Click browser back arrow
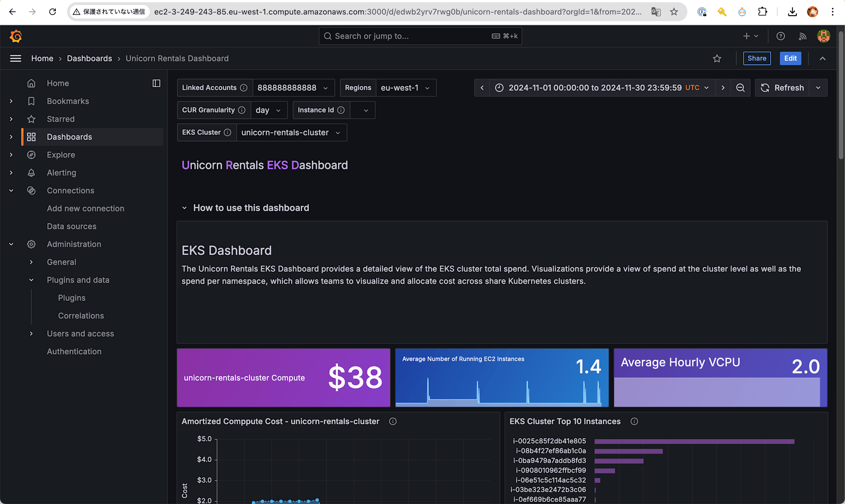 12,12
